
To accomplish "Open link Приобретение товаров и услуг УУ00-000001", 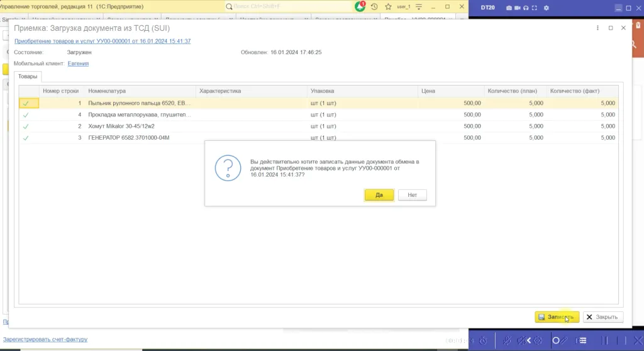I will (x=103, y=41).
